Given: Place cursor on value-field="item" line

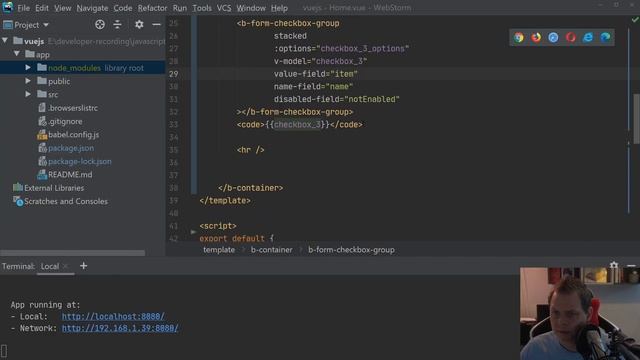Looking at the screenshot, I should point(316,74).
